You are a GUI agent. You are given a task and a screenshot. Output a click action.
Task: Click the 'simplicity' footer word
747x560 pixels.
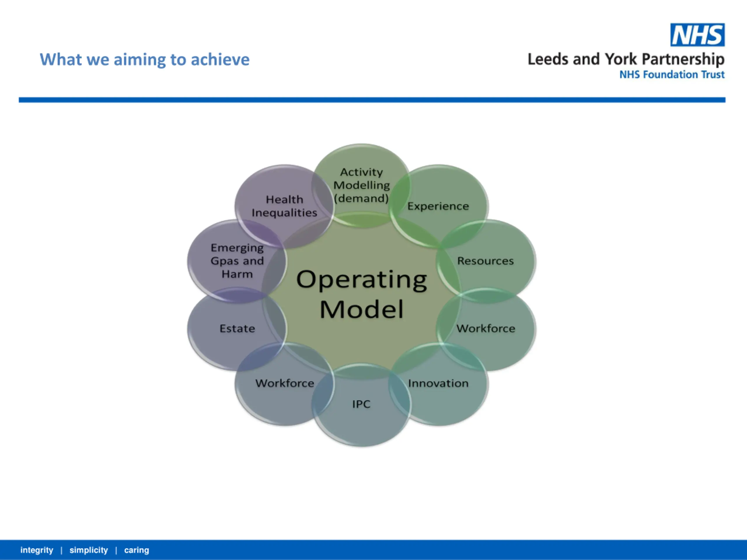[x=89, y=550]
